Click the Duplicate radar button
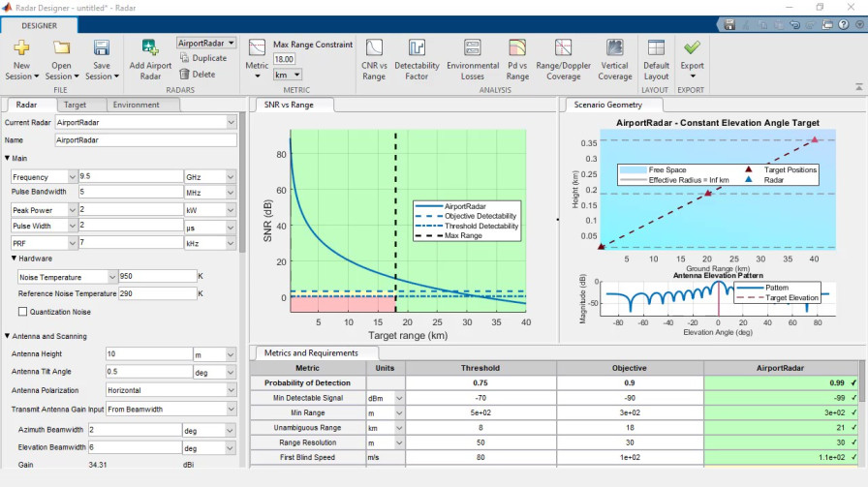Viewport: 868px width, 487px height. point(202,58)
